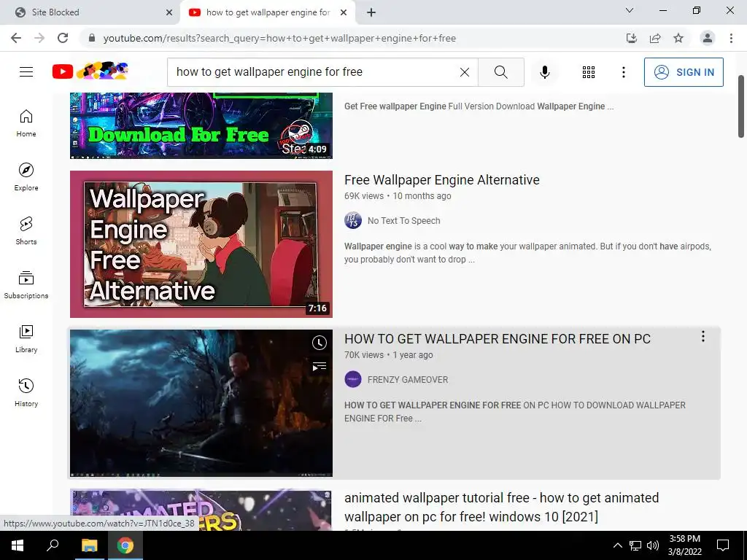This screenshot has height=560, width=747.
Task: Click the SIGN IN button
Action: pos(684,72)
